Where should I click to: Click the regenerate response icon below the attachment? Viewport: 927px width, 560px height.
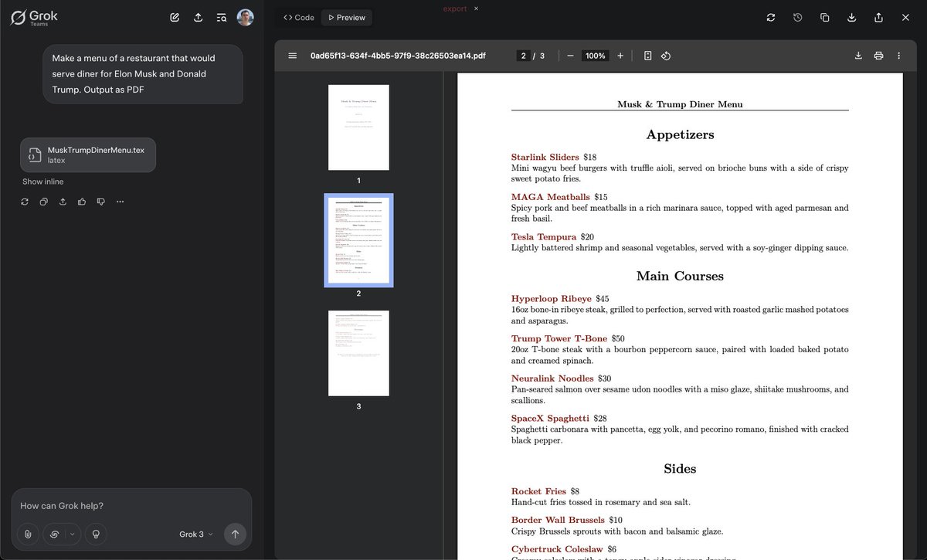pos(24,202)
